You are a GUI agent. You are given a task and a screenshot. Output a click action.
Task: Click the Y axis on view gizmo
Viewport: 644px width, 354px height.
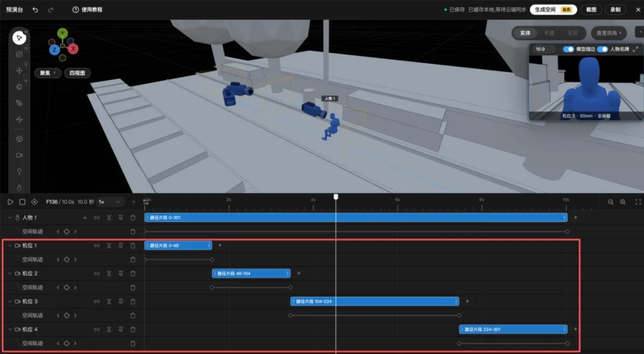point(63,33)
